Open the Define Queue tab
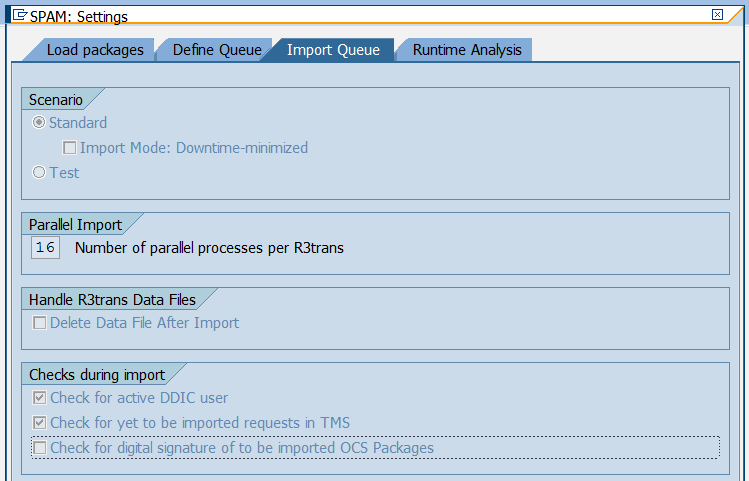749x481 pixels. point(216,50)
